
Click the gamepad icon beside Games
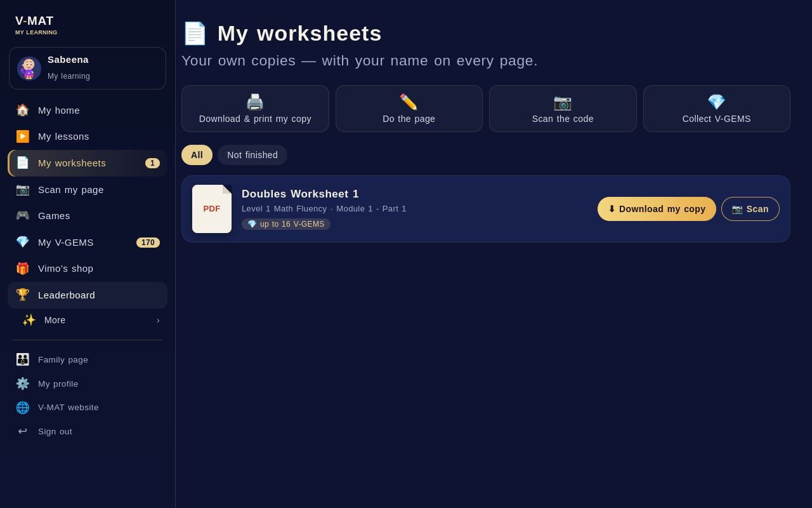click(23, 215)
